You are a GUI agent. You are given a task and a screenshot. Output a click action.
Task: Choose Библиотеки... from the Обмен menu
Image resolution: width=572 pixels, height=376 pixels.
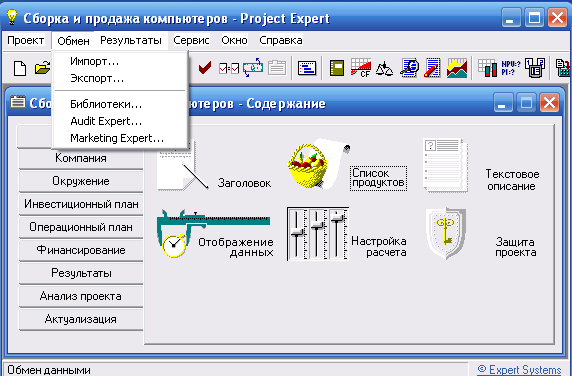pos(120,104)
